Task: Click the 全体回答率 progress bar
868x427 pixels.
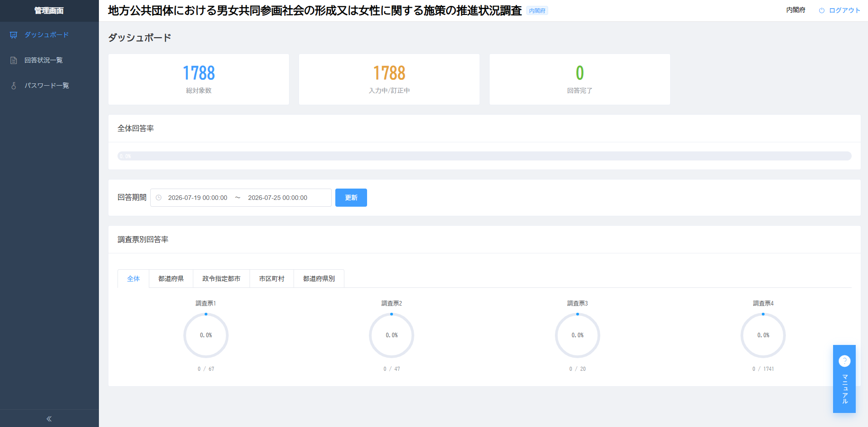Action: 485,156
